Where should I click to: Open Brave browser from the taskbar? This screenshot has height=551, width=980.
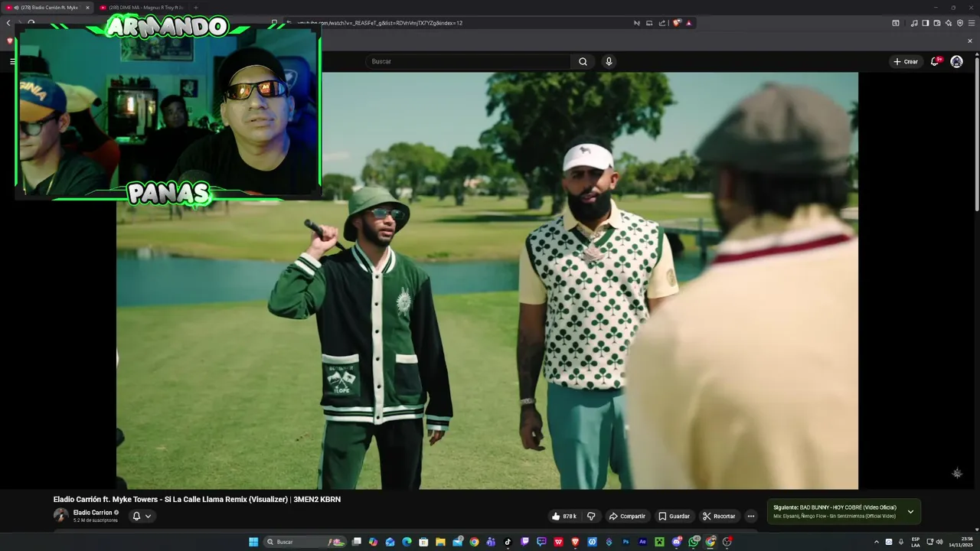tap(575, 542)
